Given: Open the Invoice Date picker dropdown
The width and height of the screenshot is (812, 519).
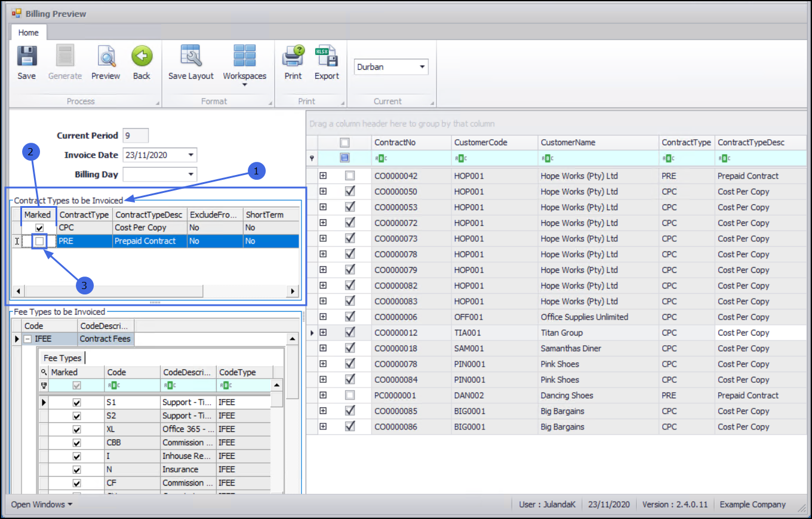Looking at the screenshot, I should [190, 155].
